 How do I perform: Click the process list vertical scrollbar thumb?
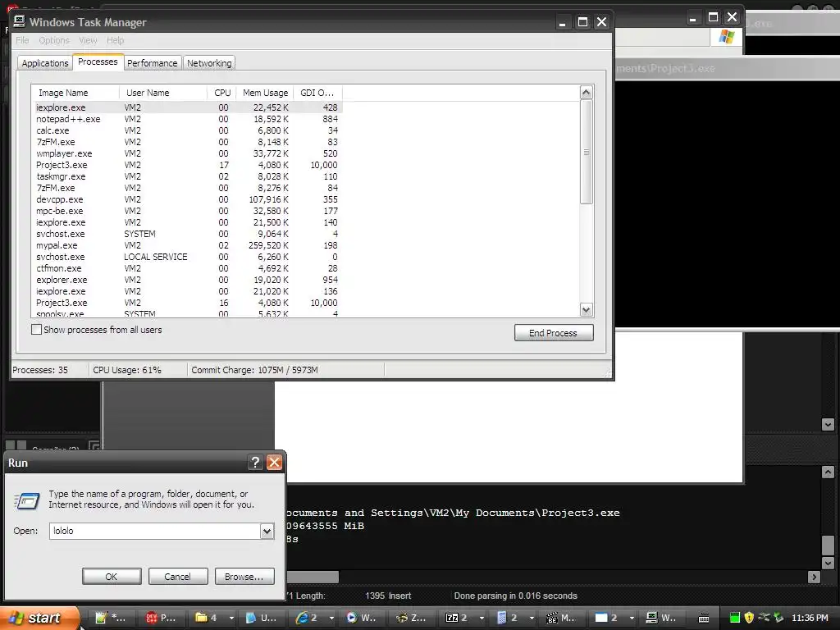586,152
